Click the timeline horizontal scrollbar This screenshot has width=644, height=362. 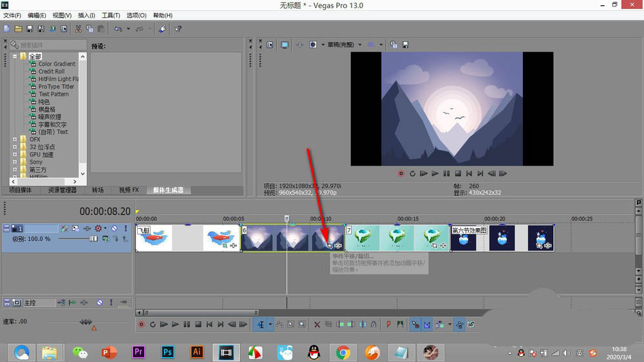click(x=201, y=312)
